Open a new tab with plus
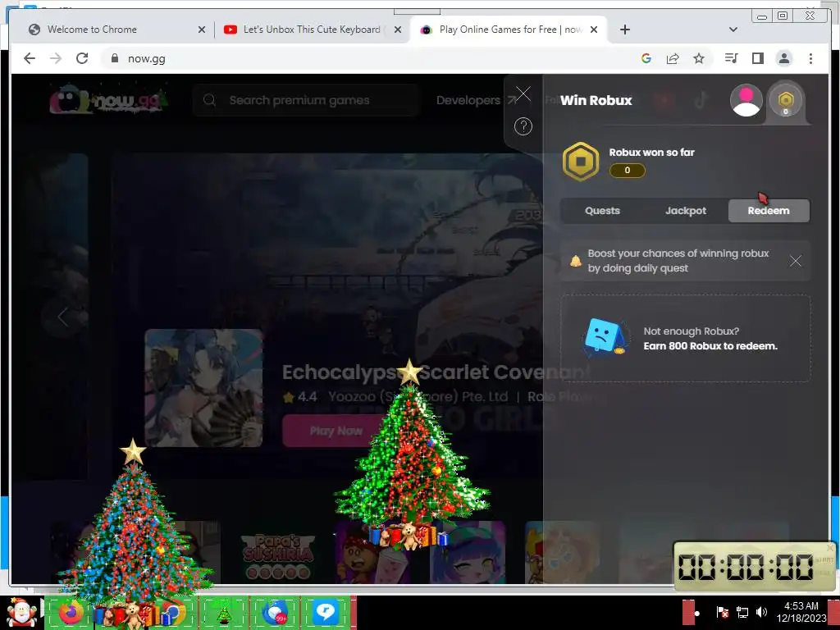 pos(624,30)
